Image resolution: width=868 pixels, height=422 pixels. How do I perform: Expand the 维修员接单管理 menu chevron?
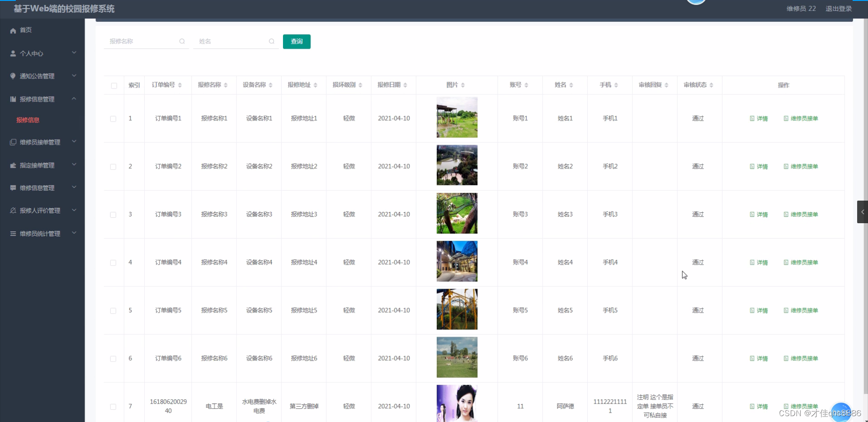[74, 142]
